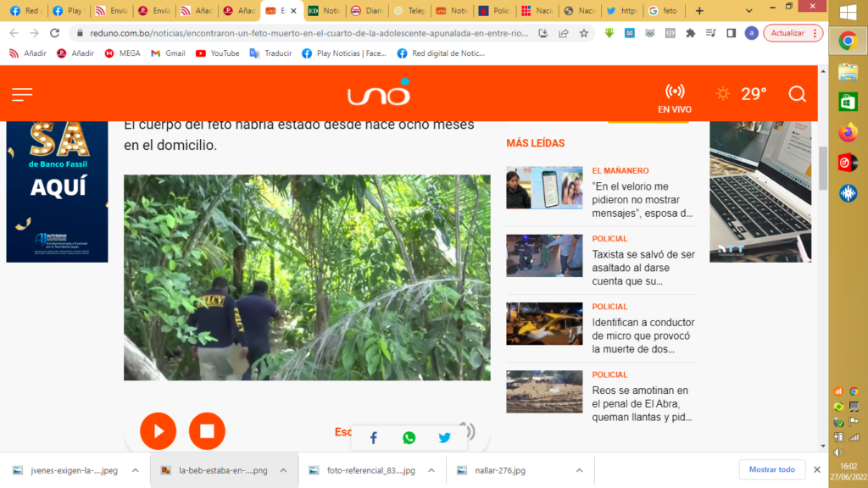The width and height of the screenshot is (868, 488).
Task: Open Firefox from the Windows taskbar
Action: click(x=848, y=132)
